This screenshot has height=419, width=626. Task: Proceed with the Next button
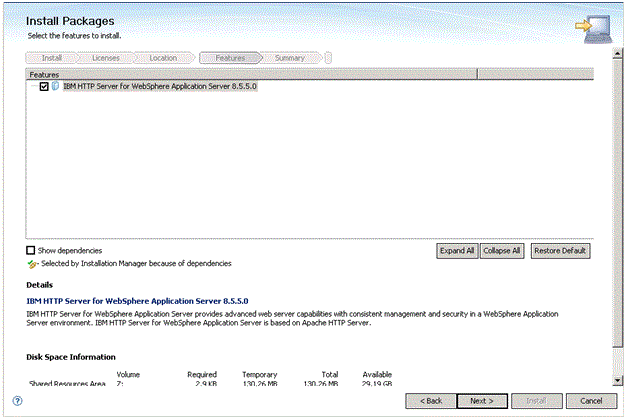[x=481, y=400]
